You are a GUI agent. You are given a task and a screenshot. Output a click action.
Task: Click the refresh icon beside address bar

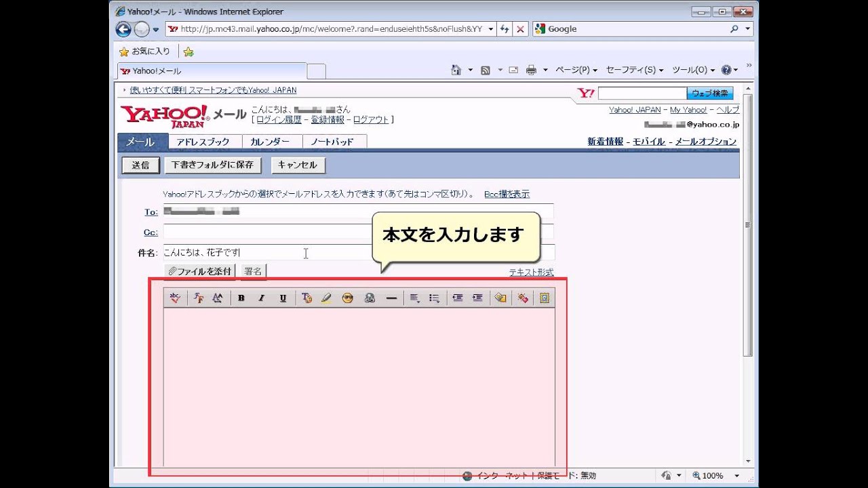point(505,29)
